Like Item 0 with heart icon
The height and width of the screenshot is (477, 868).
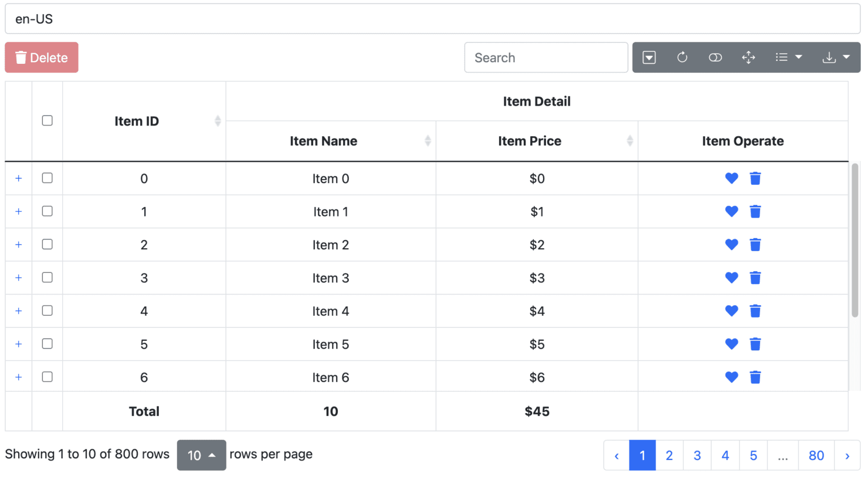pyautogui.click(x=731, y=179)
